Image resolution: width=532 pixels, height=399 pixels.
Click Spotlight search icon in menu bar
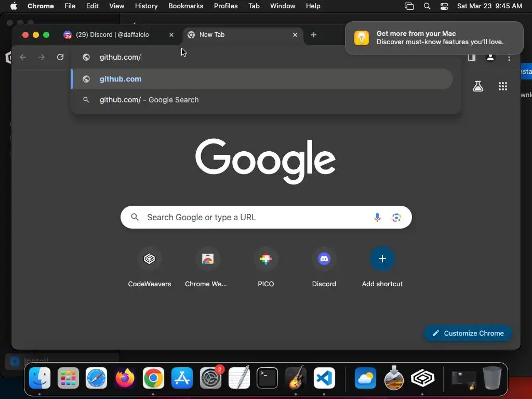[x=427, y=6]
